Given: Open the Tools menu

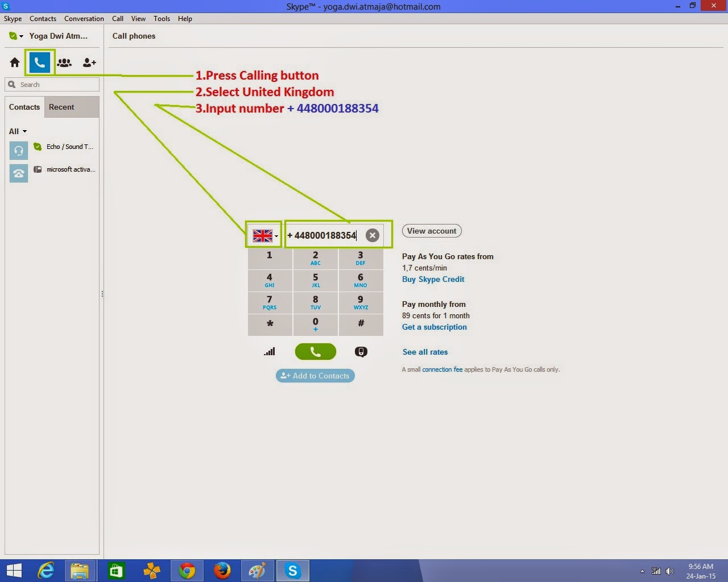Looking at the screenshot, I should coord(162,19).
